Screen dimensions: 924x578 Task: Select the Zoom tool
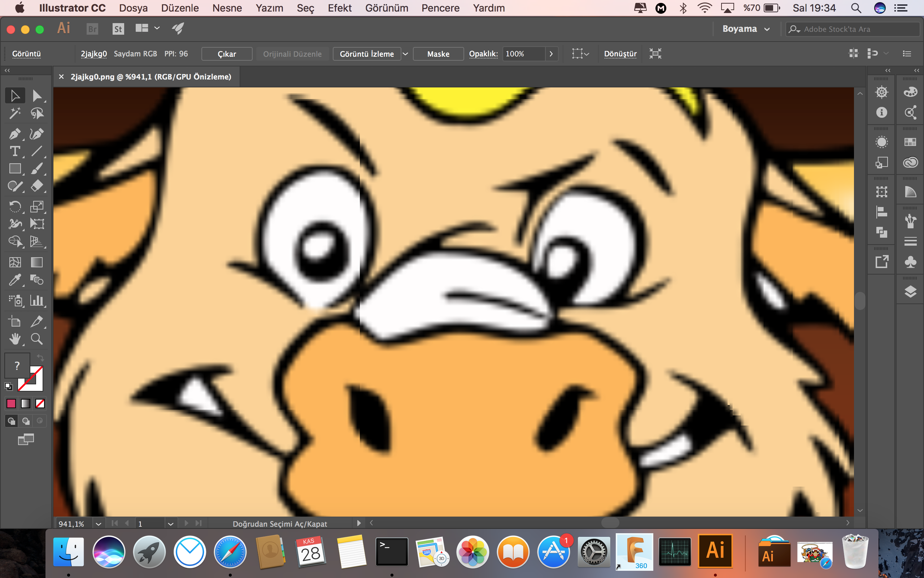(x=37, y=339)
